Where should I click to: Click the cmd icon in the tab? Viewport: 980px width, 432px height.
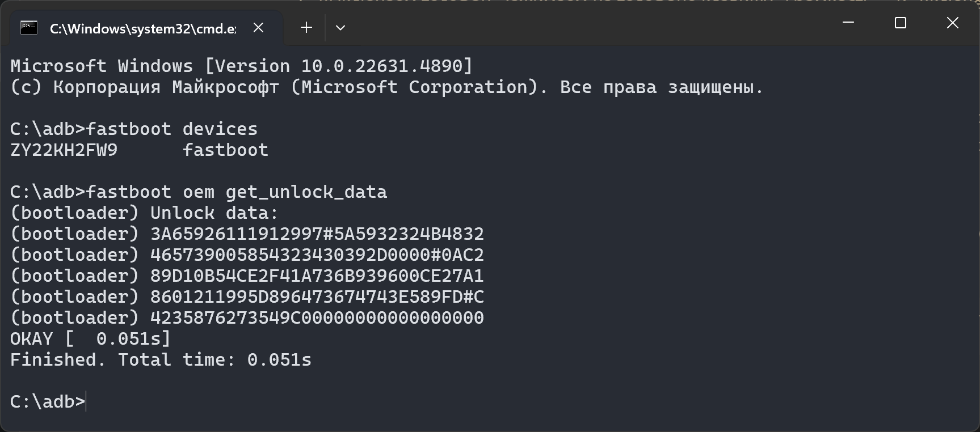[x=29, y=28]
